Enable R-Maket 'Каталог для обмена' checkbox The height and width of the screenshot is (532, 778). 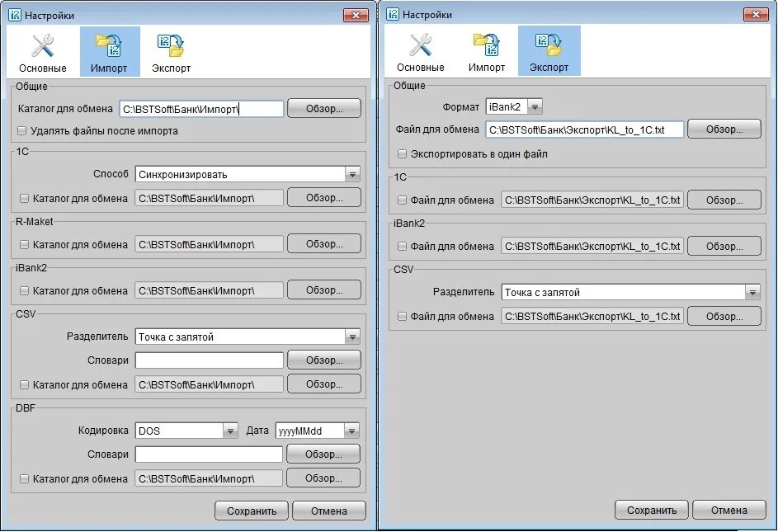tap(24, 245)
